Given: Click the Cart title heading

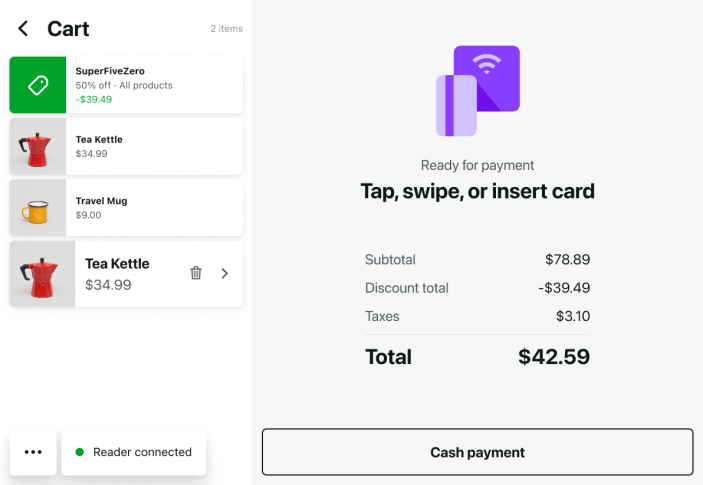Looking at the screenshot, I should 68,29.
